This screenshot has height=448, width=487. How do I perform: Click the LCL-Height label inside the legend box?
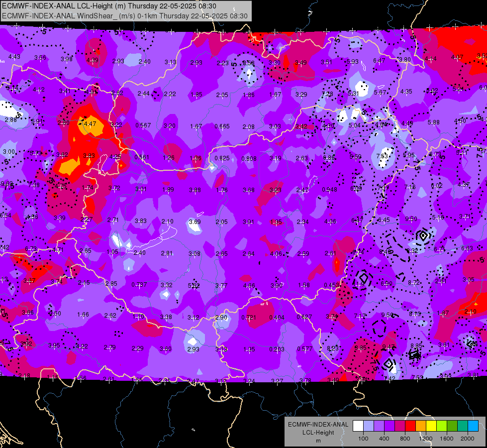[318, 433]
